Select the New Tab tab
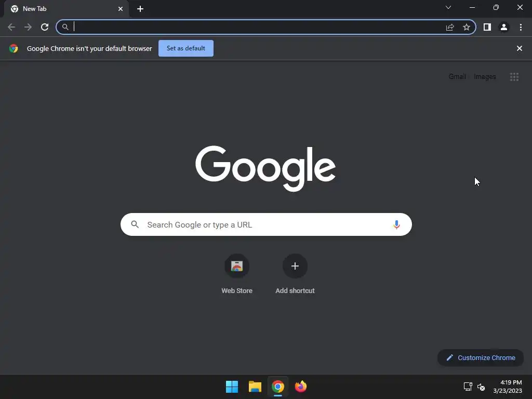 [66, 9]
